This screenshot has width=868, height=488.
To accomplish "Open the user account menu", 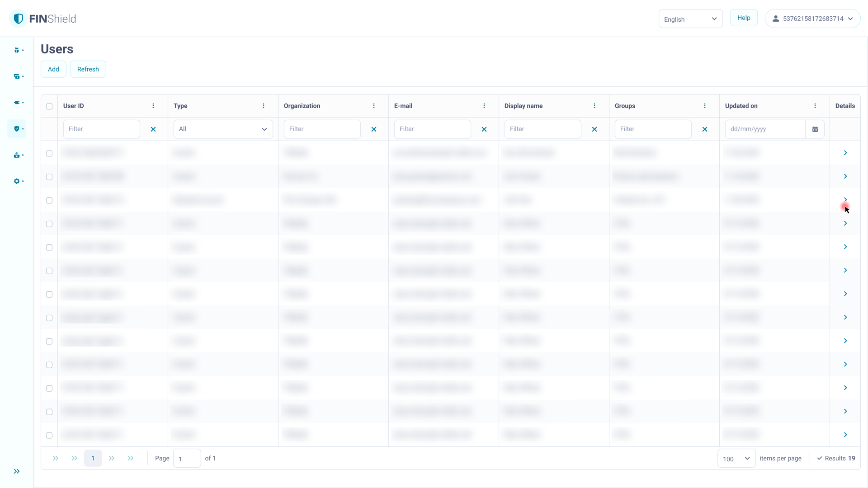I will (812, 19).
